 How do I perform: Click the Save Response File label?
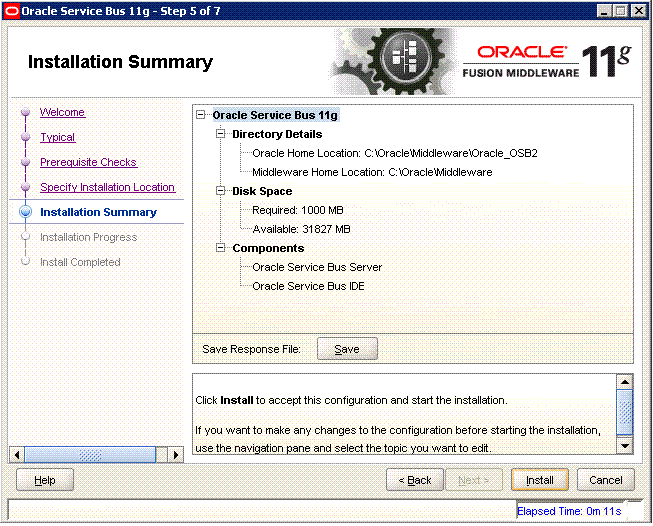(x=251, y=349)
